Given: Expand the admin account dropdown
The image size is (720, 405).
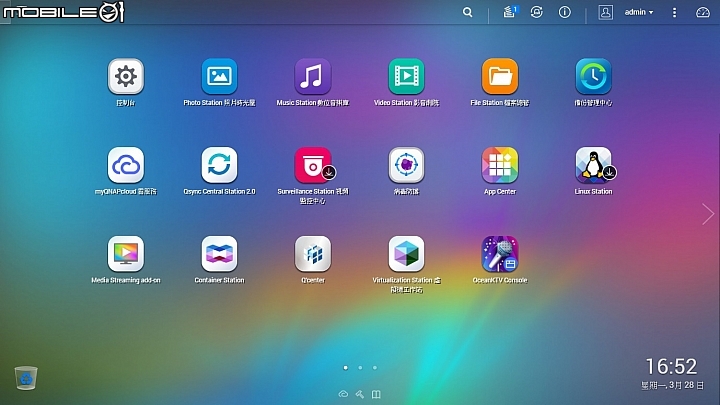Looking at the screenshot, I should pyautogui.click(x=639, y=12).
